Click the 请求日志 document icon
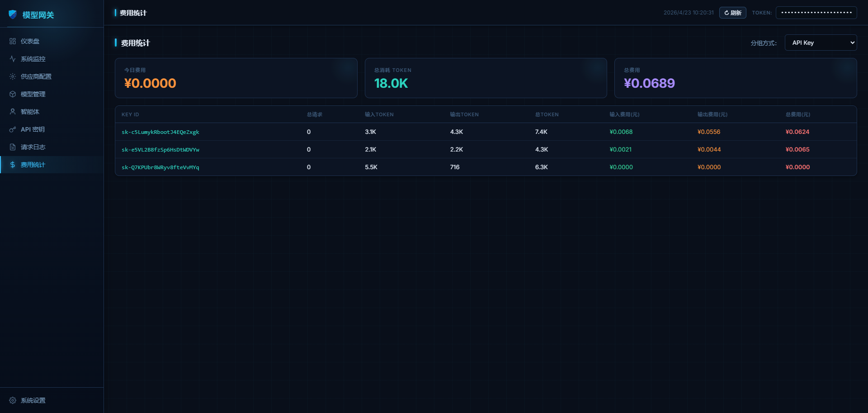This screenshot has height=413, width=868. 13,147
